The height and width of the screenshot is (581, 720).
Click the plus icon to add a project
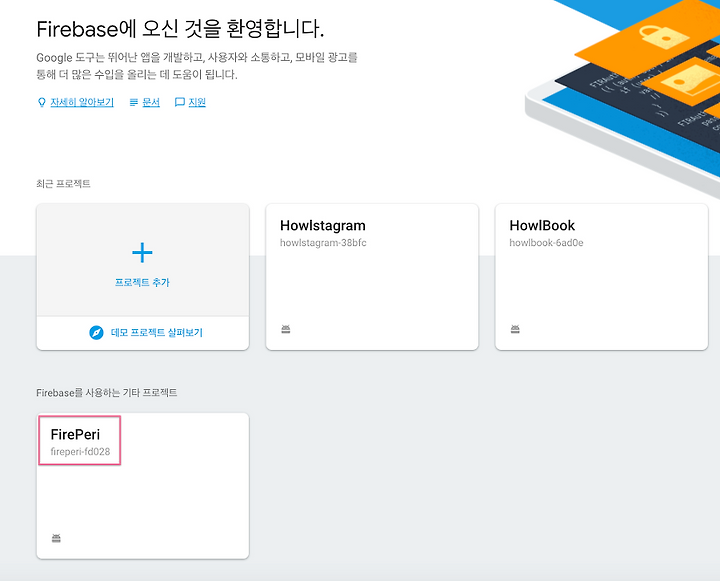click(x=142, y=253)
